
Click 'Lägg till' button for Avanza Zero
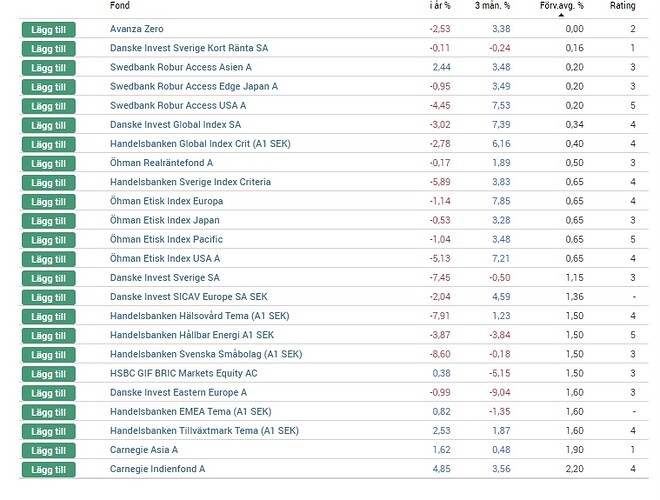tap(48, 29)
